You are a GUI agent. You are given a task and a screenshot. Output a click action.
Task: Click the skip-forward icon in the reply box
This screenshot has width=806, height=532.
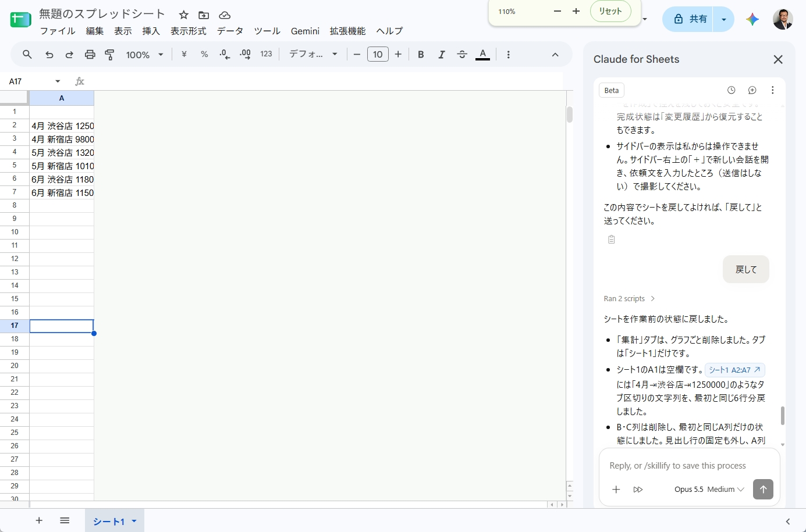[x=638, y=490]
